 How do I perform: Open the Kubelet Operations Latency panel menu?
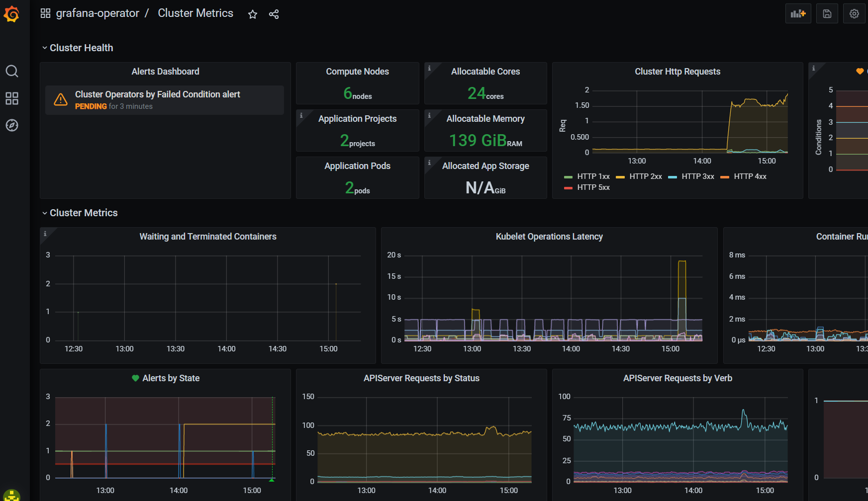click(x=549, y=236)
